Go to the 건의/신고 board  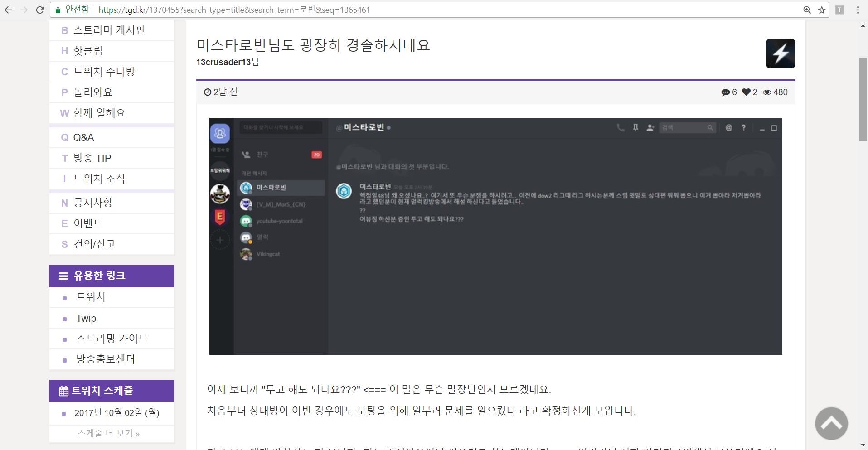112,244
